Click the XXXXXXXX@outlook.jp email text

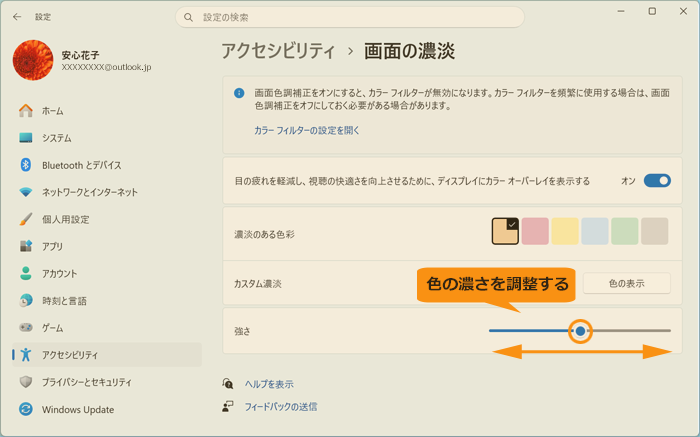point(106,67)
